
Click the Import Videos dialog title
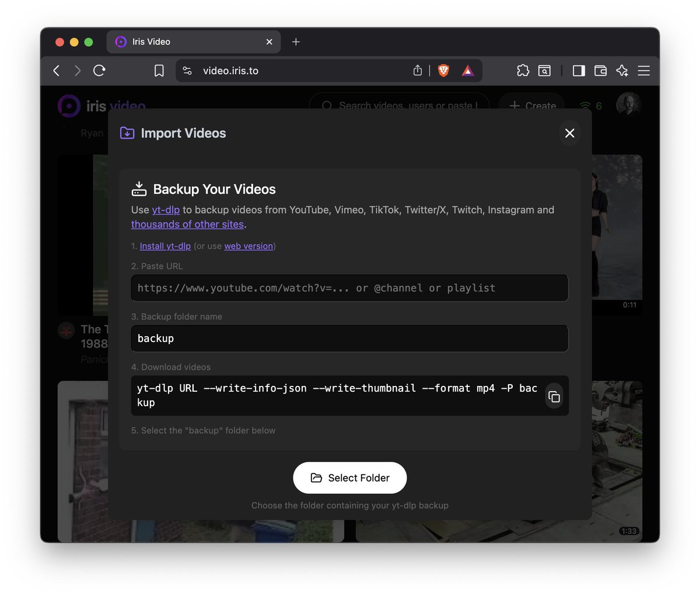point(183,133)
